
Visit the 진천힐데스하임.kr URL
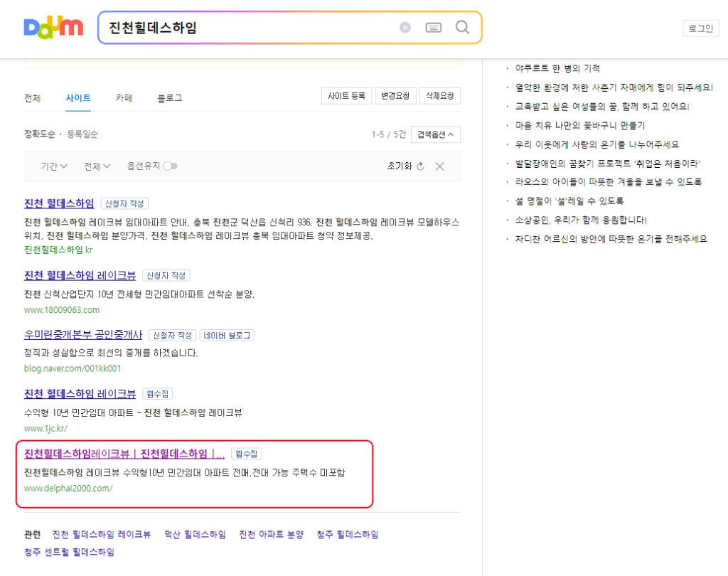click(x=58, y=250)
